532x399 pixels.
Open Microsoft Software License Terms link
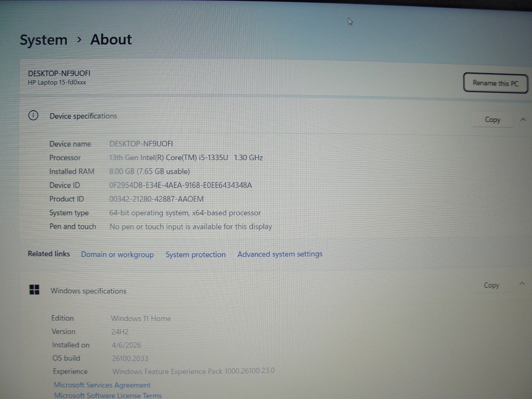pos(108,395)
